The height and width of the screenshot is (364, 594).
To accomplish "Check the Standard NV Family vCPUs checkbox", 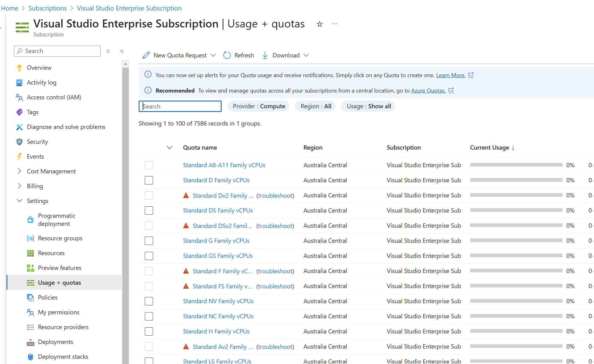I will click(x=149, y=301).
